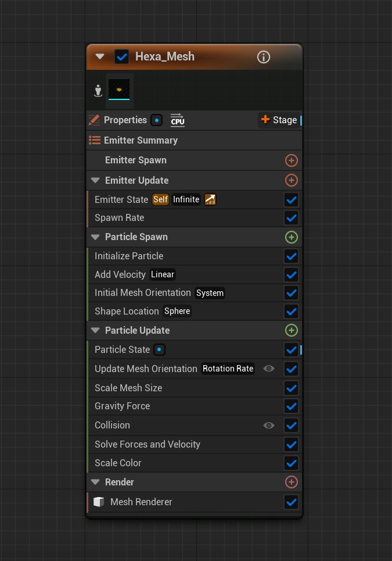Open Emitter Summary
The height and width of the screenshot is (561, 392).
[x=195, y=140]
